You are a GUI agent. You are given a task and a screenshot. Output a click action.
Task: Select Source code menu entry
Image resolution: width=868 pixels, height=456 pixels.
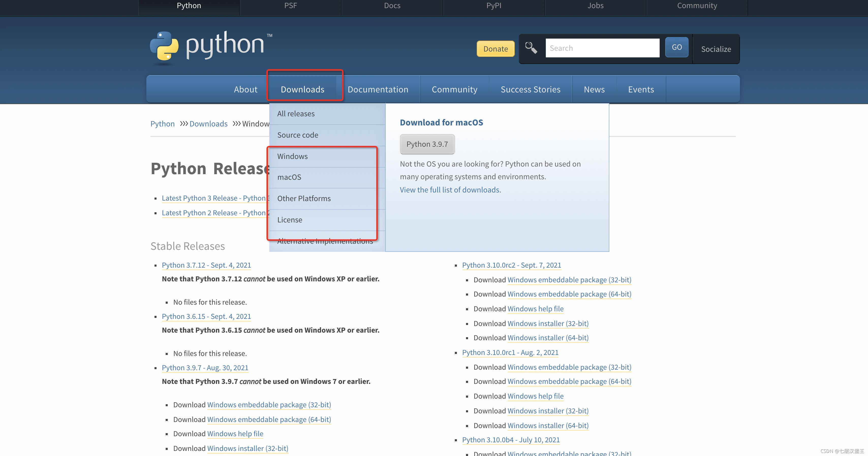coord(298,135)
